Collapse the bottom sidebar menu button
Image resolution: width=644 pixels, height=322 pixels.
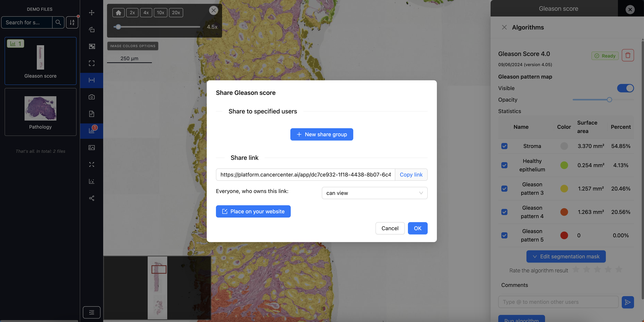[x=91, y=312]
